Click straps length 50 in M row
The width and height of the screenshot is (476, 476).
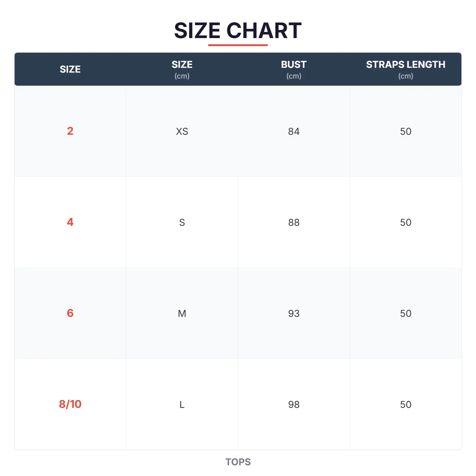coord(405,314)
